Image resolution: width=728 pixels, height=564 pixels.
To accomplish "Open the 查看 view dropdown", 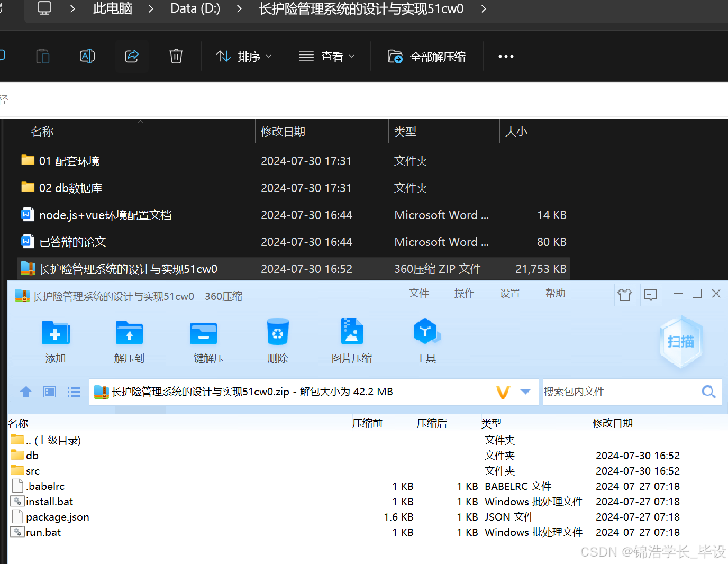I will click(x=327, y=56).
